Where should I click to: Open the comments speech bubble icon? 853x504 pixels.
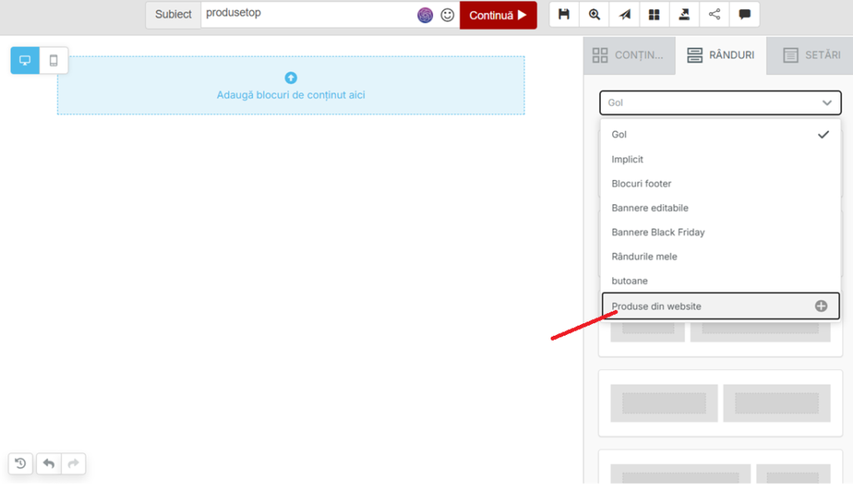point(744,14)
